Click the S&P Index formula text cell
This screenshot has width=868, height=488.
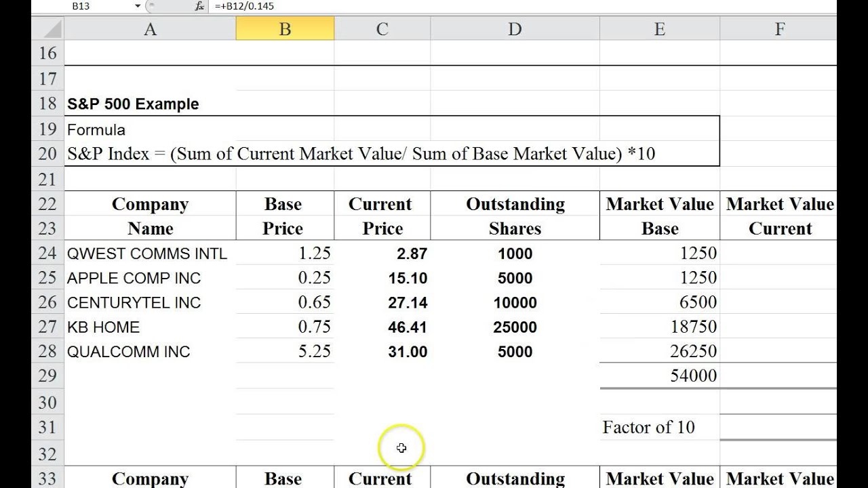coord(361,154)
